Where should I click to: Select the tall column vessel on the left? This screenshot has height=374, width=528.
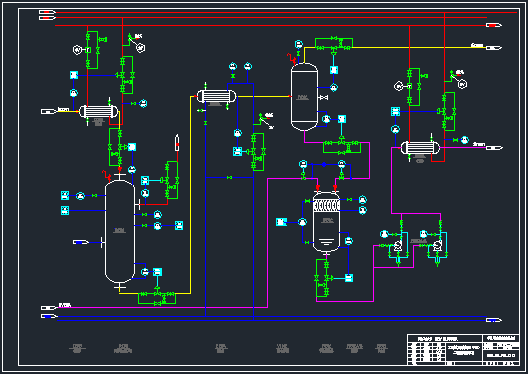(120, 232)
